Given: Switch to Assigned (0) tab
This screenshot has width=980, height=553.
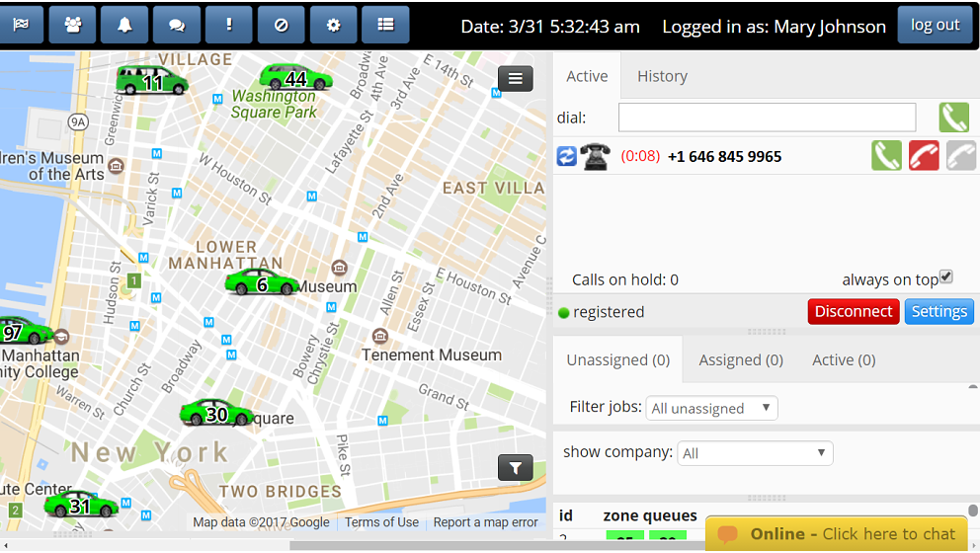Looking at the screenshot, I should 741,359.
